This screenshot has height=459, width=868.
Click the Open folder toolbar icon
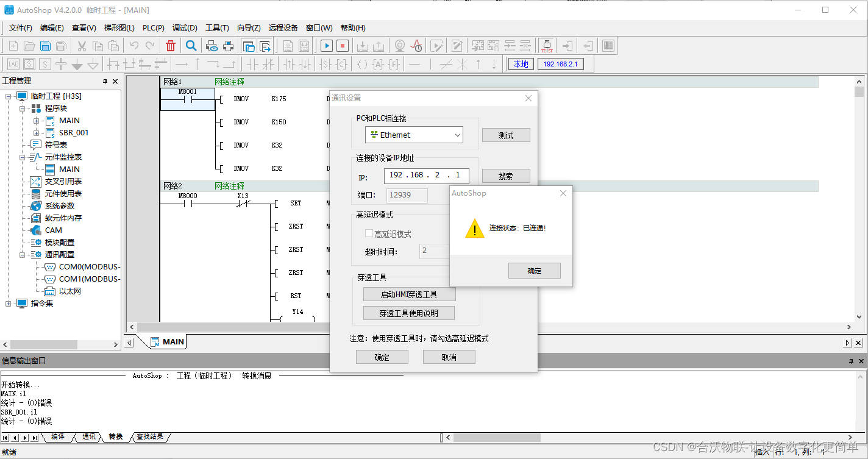click(29, 46)
